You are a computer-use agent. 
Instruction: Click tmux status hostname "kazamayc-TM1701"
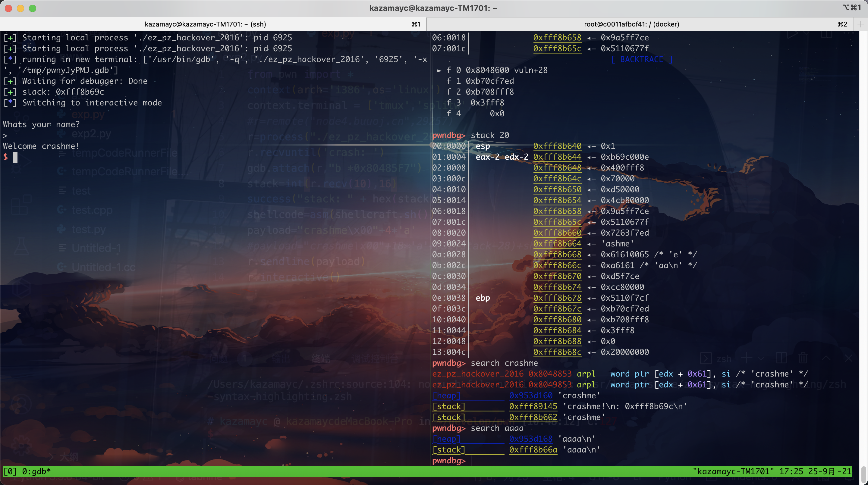point(733,471)
